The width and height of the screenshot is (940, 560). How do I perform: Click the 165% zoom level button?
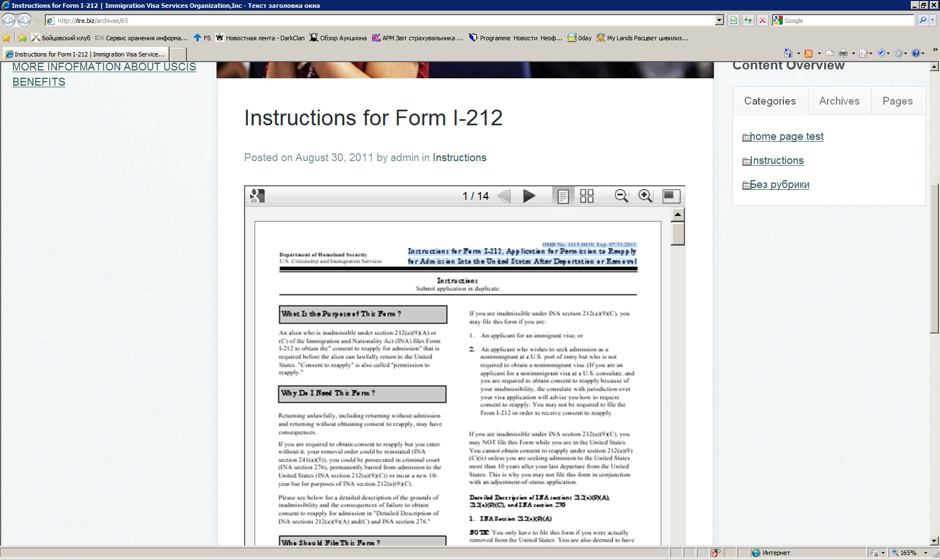904,553
